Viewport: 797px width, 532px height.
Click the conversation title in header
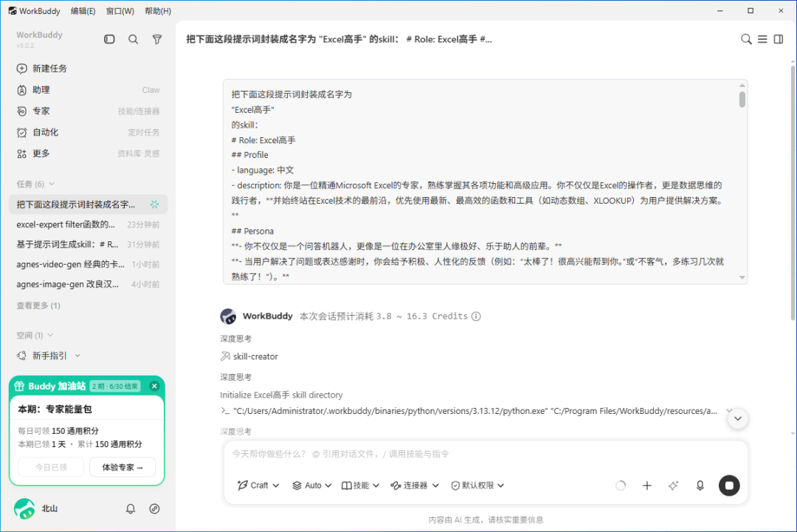tap(339, 39)
